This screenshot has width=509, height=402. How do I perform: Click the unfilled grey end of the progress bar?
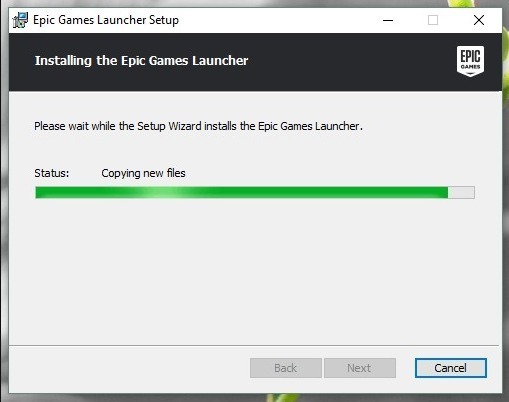click(461, 192)
